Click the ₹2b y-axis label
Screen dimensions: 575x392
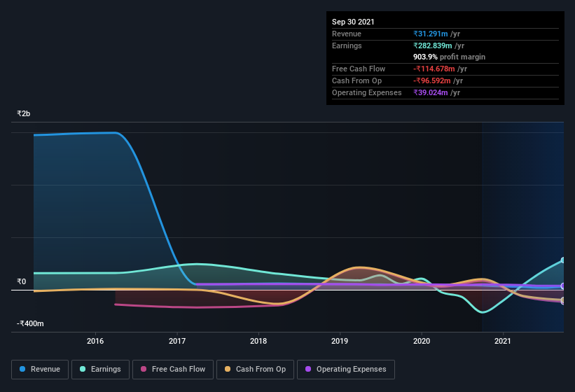pos(24,113)
